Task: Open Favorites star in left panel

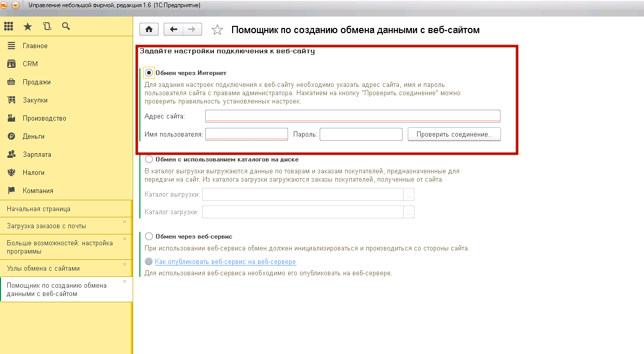Action: pyautogui.click(x=27, y=26)
